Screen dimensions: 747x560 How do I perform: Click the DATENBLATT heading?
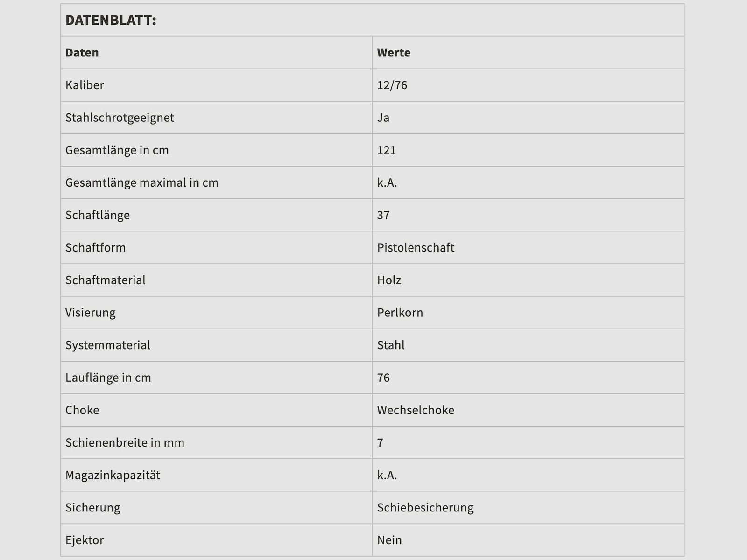(111, 20)
